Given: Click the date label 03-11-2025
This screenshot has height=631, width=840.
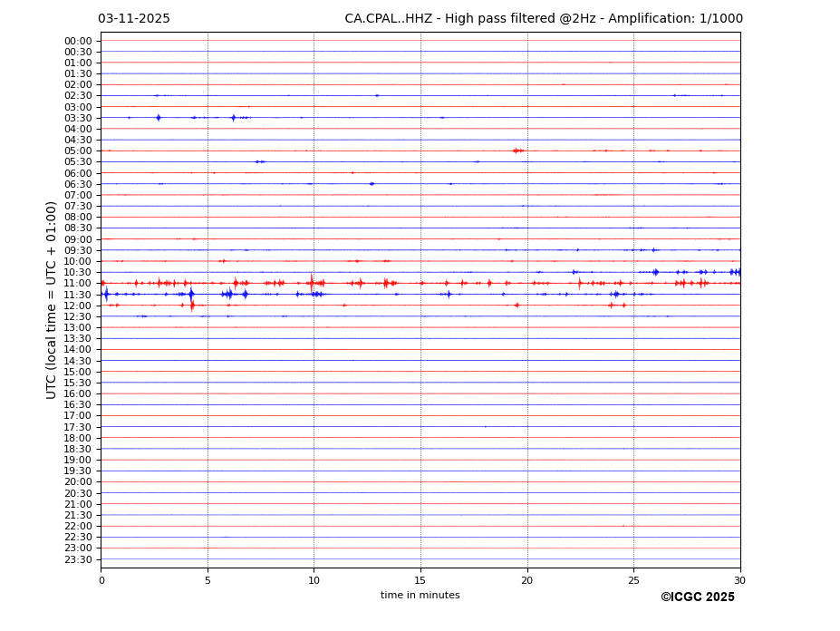Looking at the screenshot, I should pos(134,19).
